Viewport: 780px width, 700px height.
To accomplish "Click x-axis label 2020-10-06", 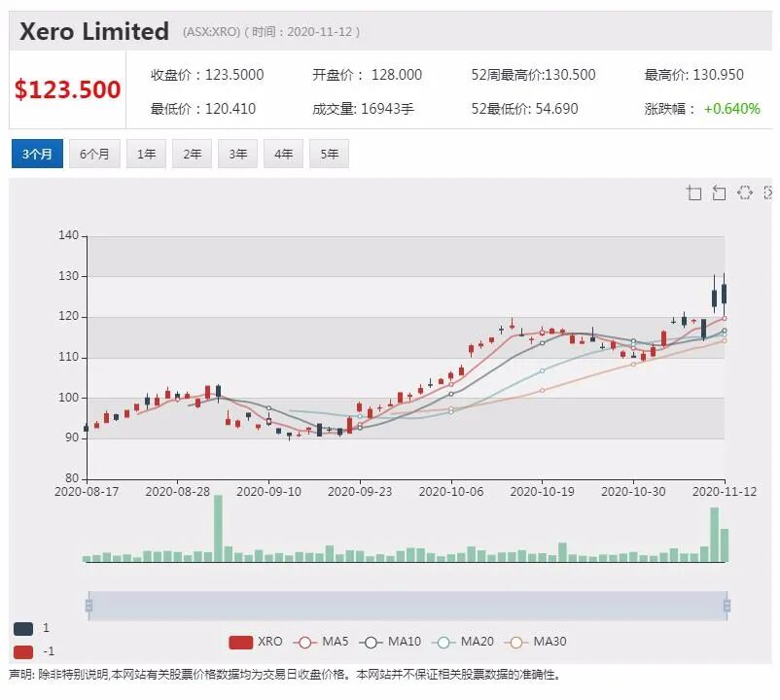I will point(451,492).
